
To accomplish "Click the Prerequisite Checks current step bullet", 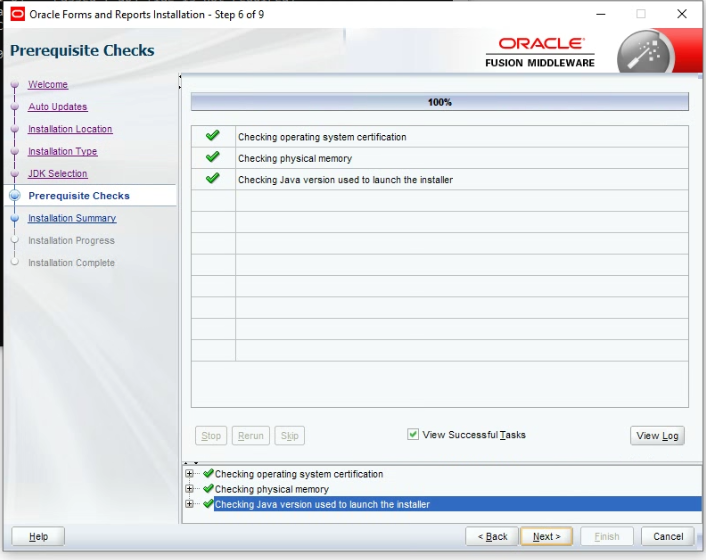I will 15,195.
